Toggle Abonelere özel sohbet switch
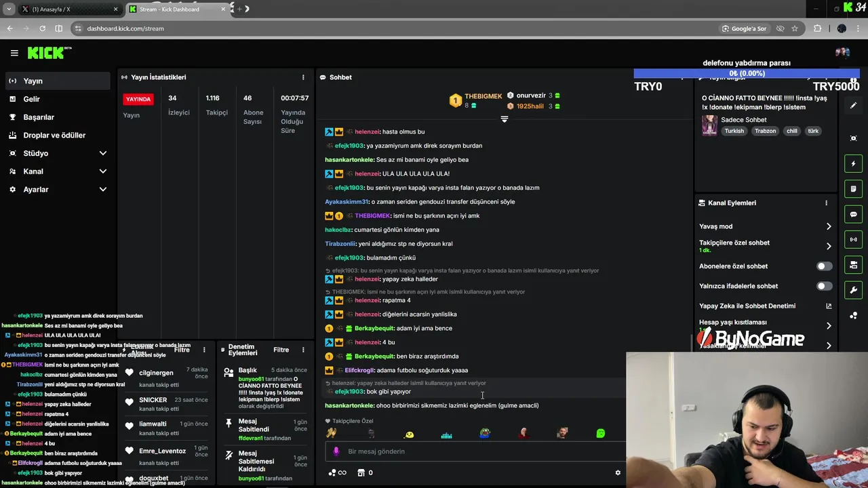The height and width of the screenshot is (488, 868). click(824, 266)
